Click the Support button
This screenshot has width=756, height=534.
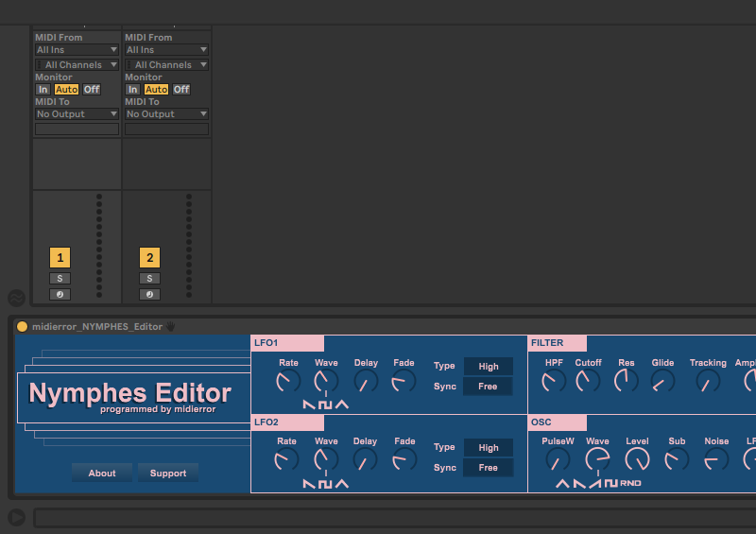(x=168, y=474)
